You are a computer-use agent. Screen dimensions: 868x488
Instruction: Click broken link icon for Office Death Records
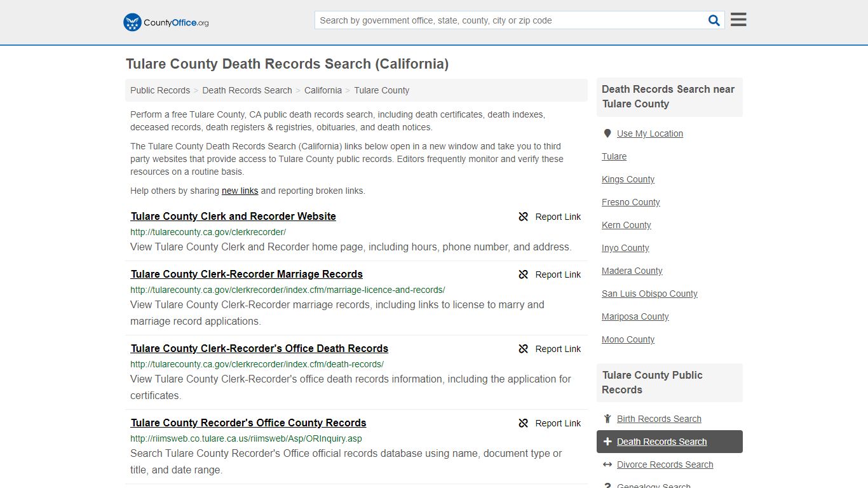click(x=524, y=349)
